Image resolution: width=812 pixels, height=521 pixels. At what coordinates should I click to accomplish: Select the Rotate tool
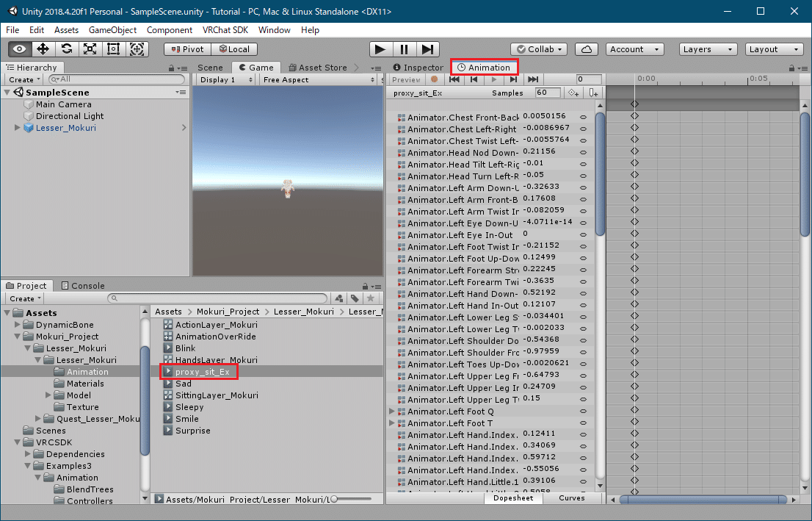[66, 49]
